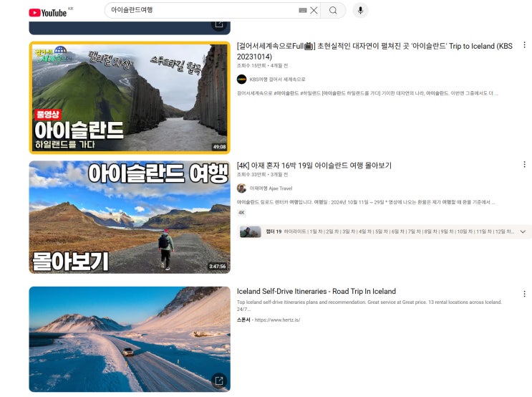Open the on-screen keyboard icon in search bar
The image size is (532, 397).
[303, 10]
